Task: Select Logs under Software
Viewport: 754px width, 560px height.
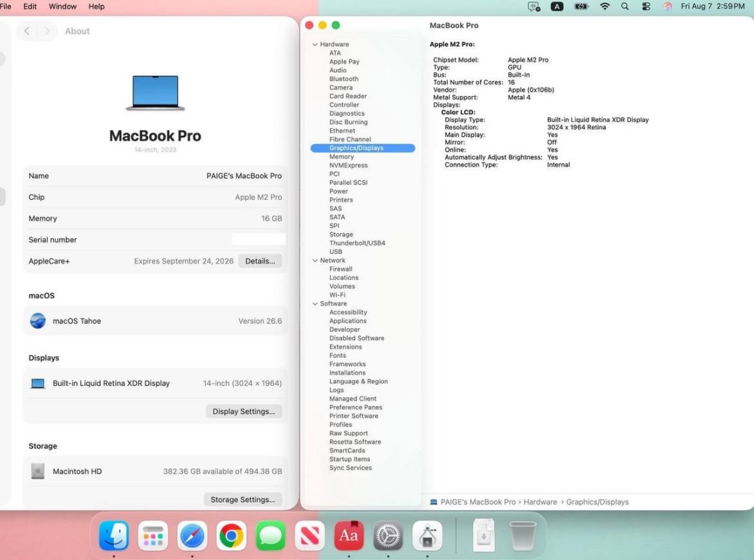Action: tap(336, 390)
